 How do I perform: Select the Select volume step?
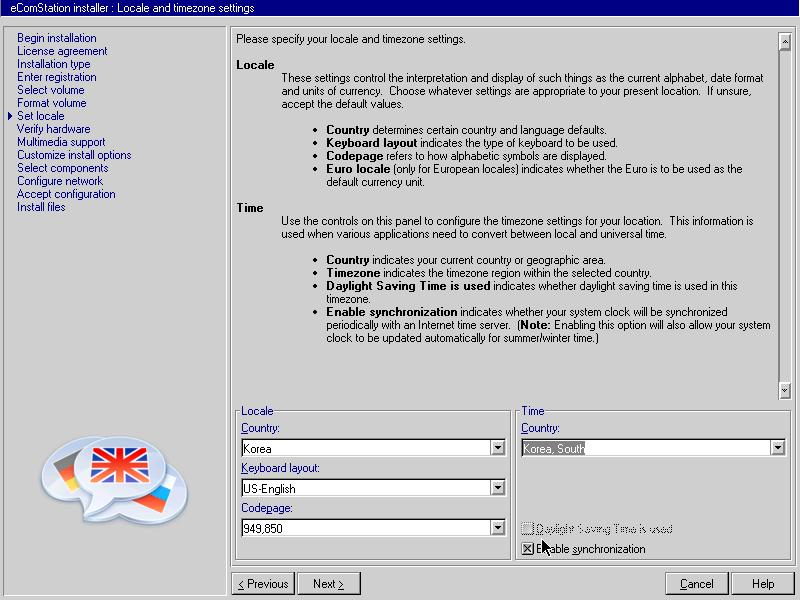[x=51, y=90]
